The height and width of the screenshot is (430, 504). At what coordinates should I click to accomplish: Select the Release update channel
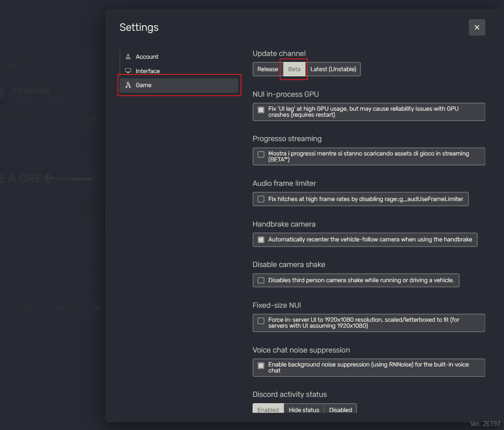pyautogui.click(x=267, y=69)
